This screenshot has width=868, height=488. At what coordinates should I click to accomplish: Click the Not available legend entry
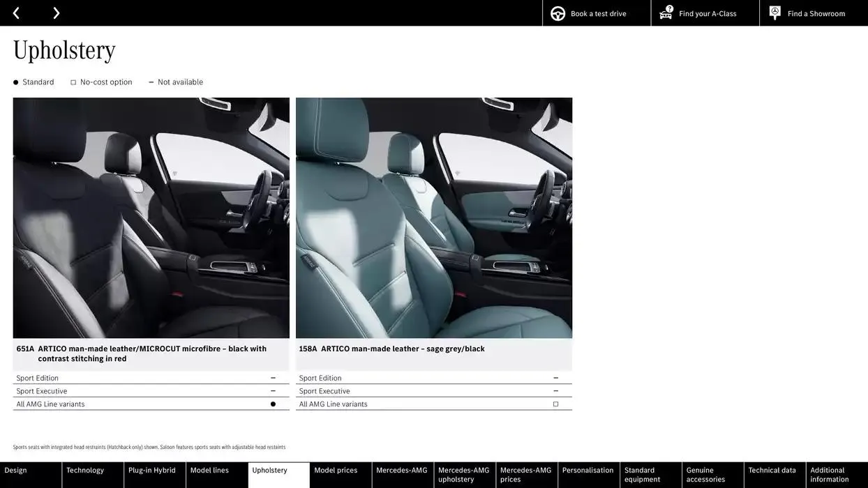click(x=176, y=82)
